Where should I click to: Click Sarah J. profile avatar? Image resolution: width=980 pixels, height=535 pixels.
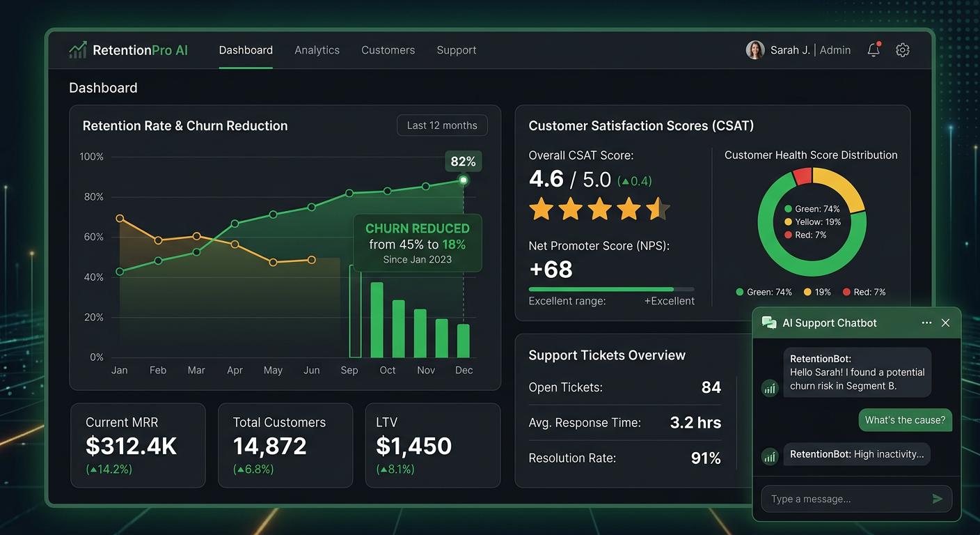coord(755,49)
